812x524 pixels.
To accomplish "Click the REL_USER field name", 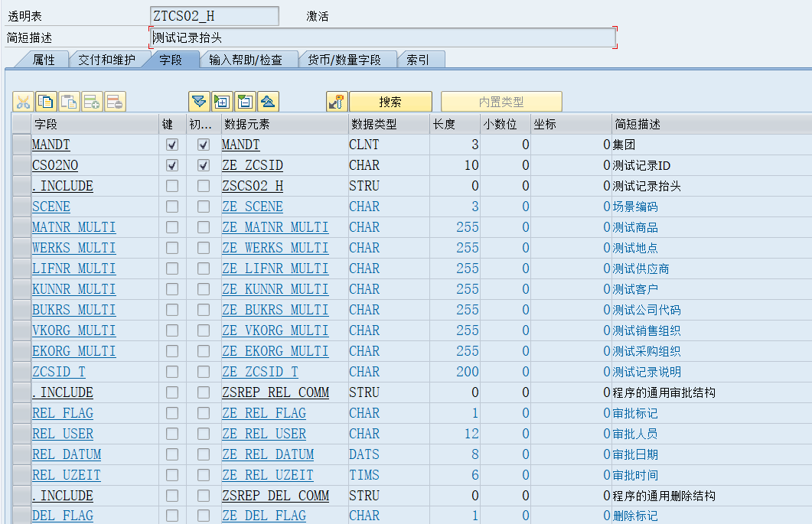I will 63,434.
